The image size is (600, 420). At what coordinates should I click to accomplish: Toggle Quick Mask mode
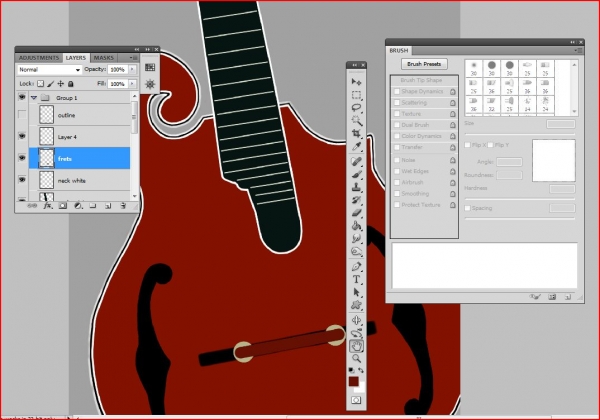pos(356,400)
